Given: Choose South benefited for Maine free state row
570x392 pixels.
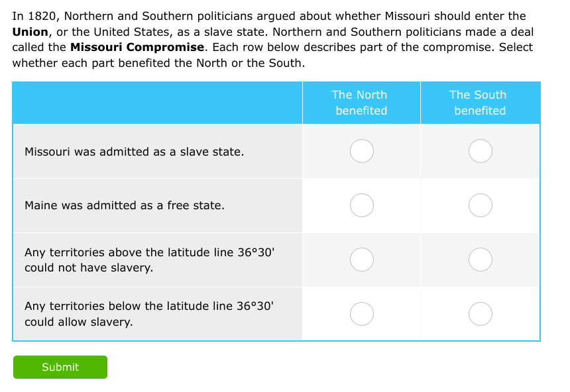Looking at the screenshot, I should point(481,205).
